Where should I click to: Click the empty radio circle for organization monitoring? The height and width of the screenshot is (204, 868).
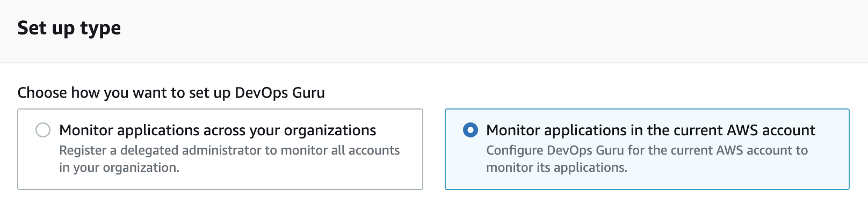[x=43, y=130]
